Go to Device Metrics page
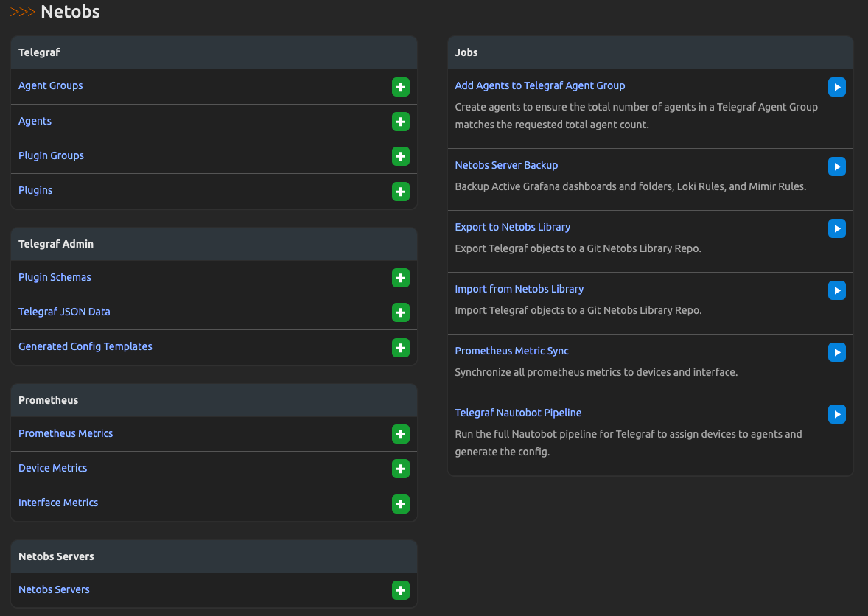868x616 pixels. pyautogui.click(x=53, y=468)
